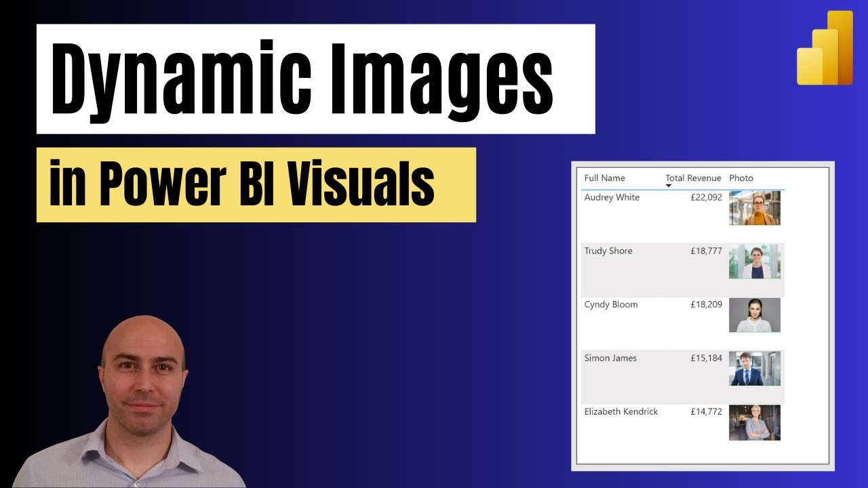Click the Audrey White name cell
Viewport: 868px width, 488px height.
point(612,197)
